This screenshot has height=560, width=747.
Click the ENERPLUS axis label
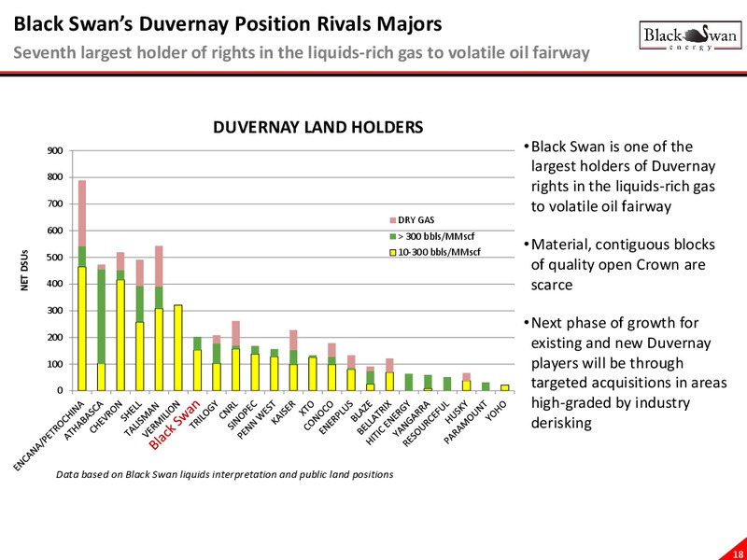pos(336,416)
